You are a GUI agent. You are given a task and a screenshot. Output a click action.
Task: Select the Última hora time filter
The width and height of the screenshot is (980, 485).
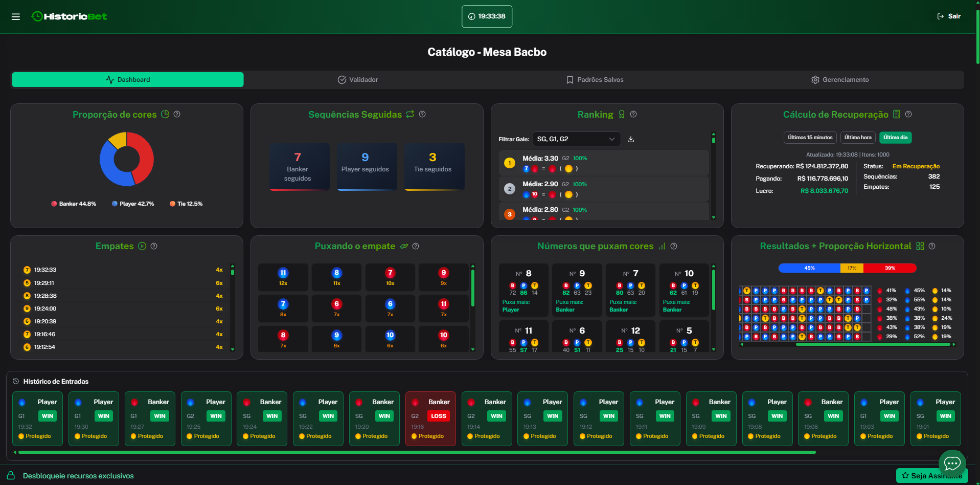click(x=858, y=138)
